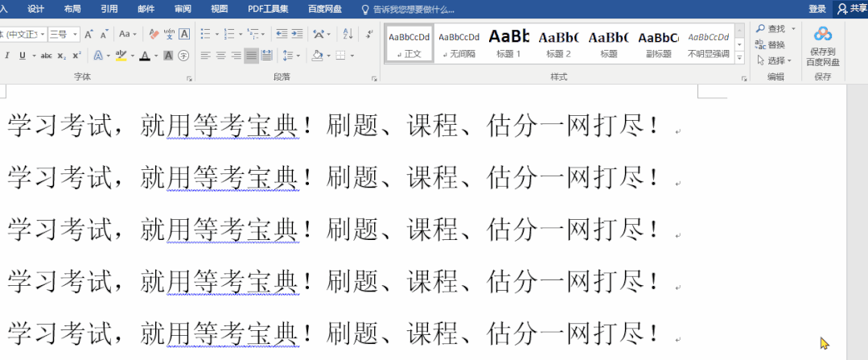Screen dimensions: 868x360
Task: Click the numbered list icon
Action: click(x=229, y=35)
